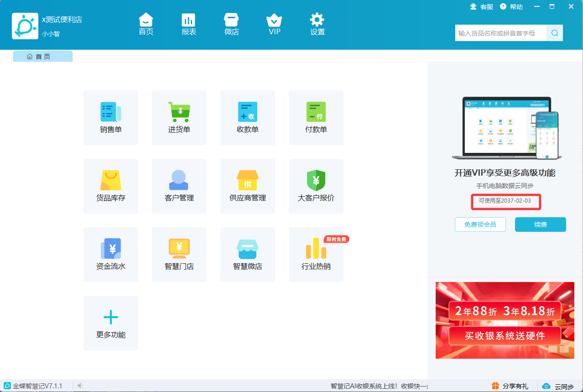Image resolution: width=583 pixels, height=392 pixels.
Task: Open 智慧门店 smart store module
Action: click(179, 255)
